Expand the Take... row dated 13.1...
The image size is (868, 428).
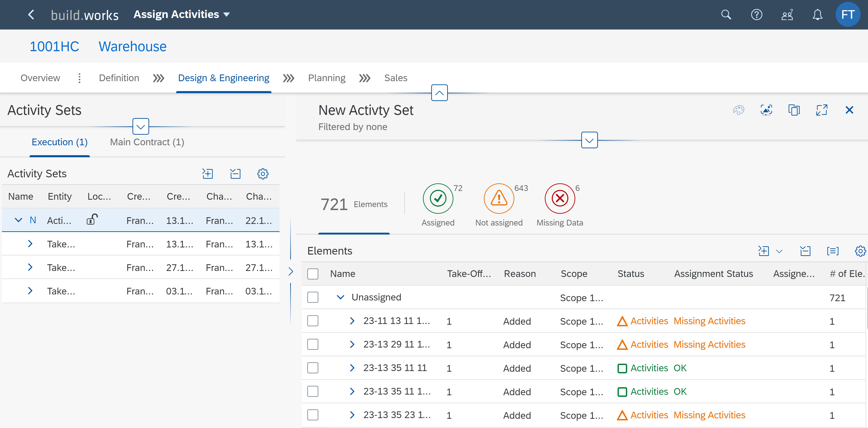30,244
